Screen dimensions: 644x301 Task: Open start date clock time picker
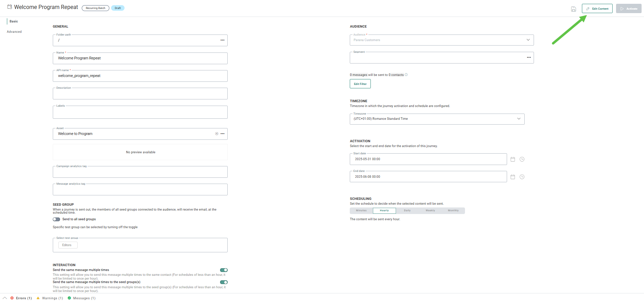[x=522, y=159]
